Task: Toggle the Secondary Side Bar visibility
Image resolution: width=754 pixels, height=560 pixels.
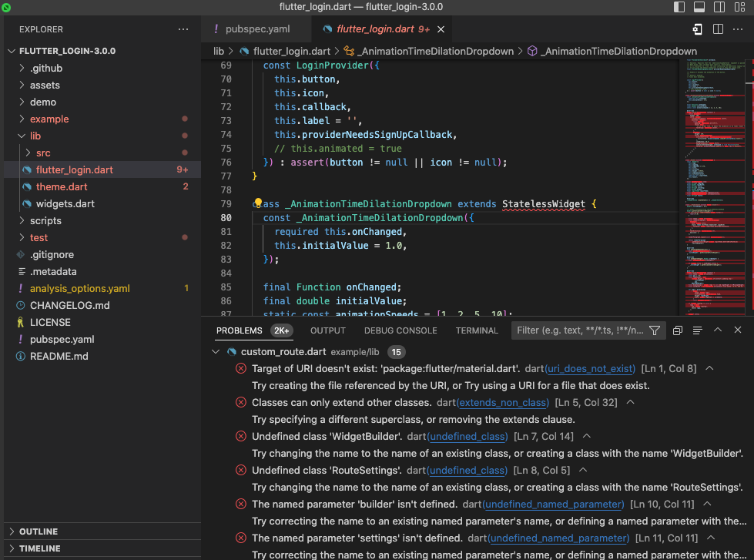Action: click(x=719, y=7)
